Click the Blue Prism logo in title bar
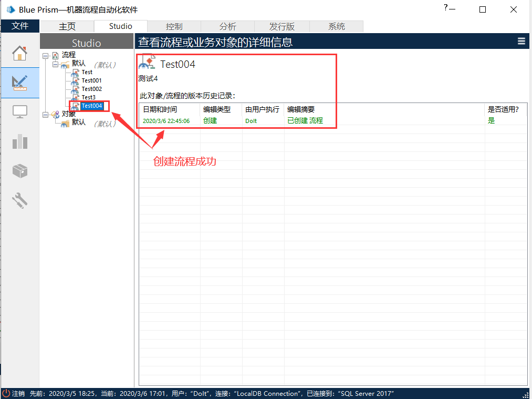This screenshot has height=399, width=532. tap(11, 9)
